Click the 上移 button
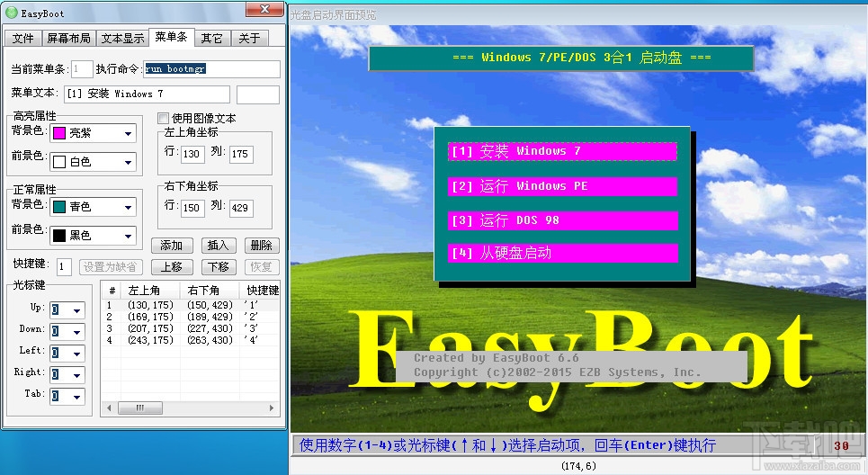The height and width of the screenshot is (475, 868). (172, 267)
